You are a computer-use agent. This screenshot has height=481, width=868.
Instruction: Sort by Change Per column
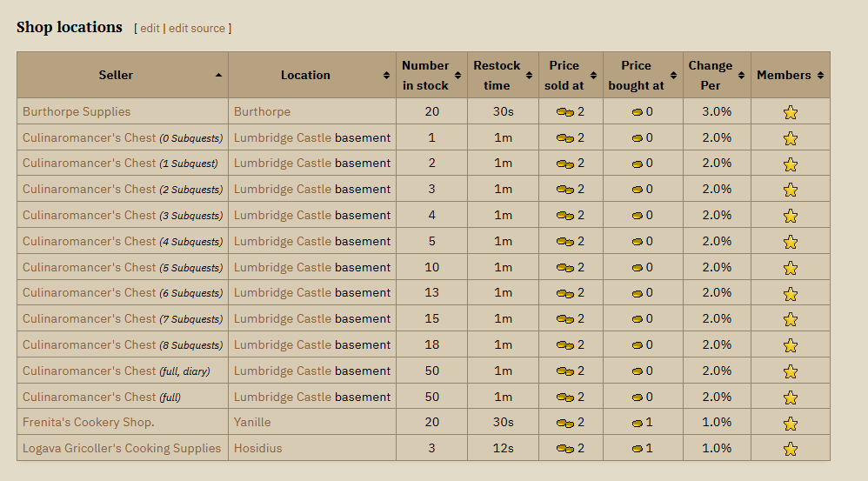pyautogui.click(x=717, y=76)
